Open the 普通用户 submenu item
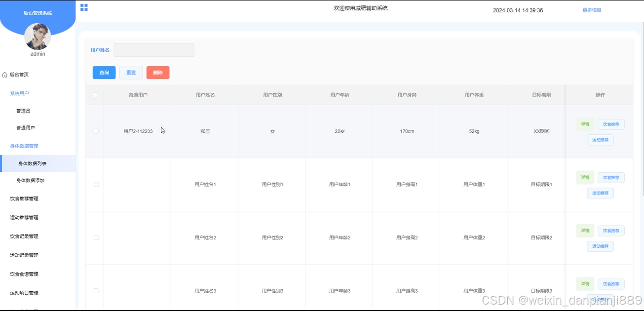 pos(26,128)
